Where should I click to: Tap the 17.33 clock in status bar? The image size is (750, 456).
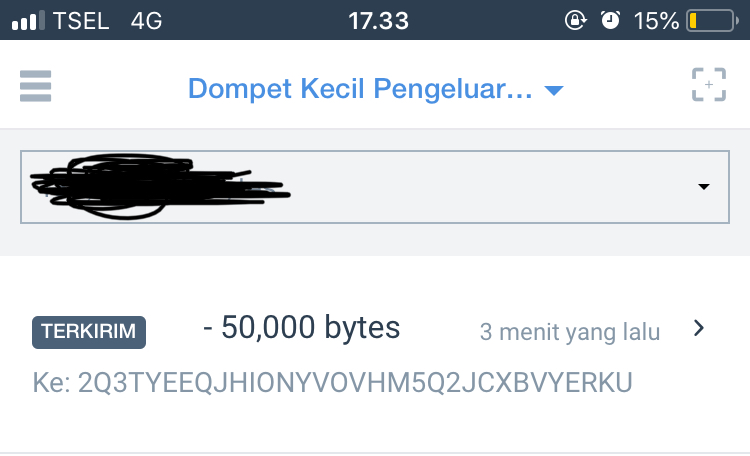[378, 21]
